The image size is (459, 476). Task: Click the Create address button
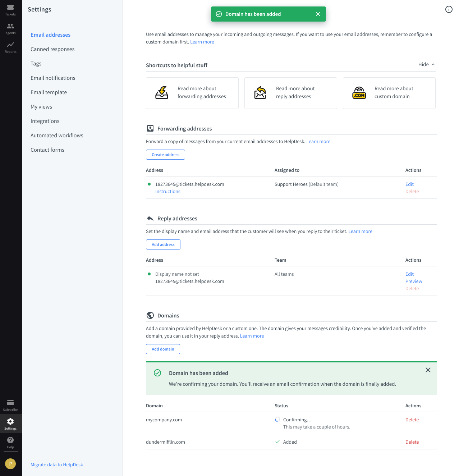(165, 155)
